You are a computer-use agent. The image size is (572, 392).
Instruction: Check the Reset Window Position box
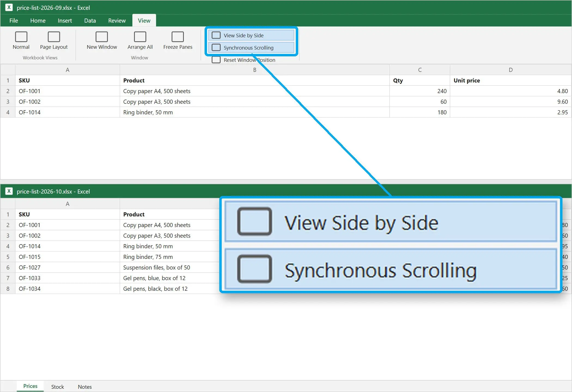pyautogui.click(x=216, y=60)
